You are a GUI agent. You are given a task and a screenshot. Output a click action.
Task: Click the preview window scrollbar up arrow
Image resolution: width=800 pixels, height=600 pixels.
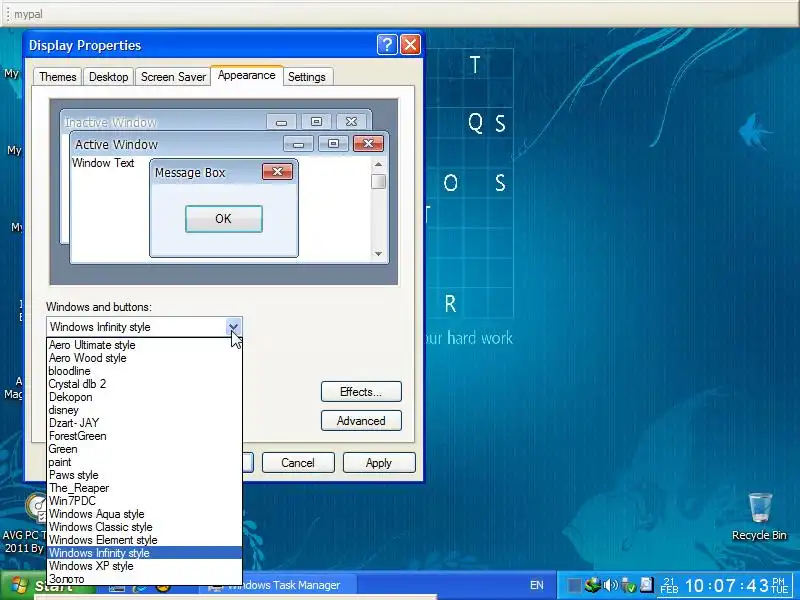pyautogui.click(x=378, y=164)
